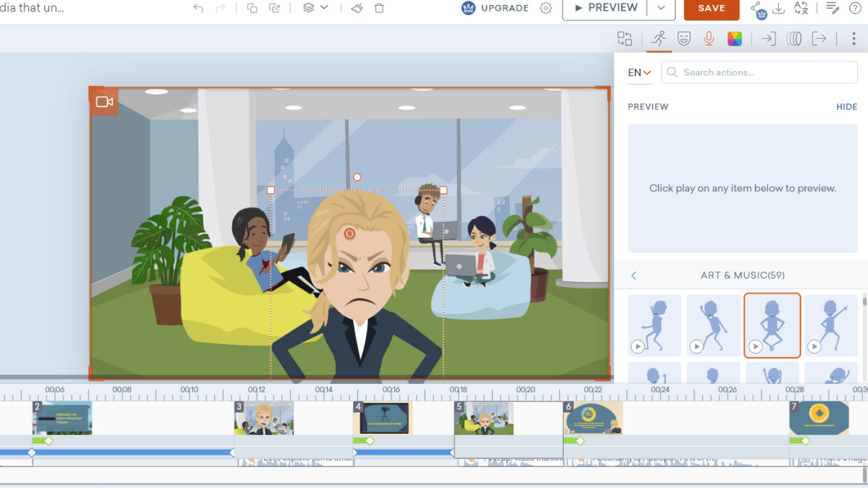This screenshot has width=868, height=488.
Task: Open Exit effect icon
Action: (819, 39)
